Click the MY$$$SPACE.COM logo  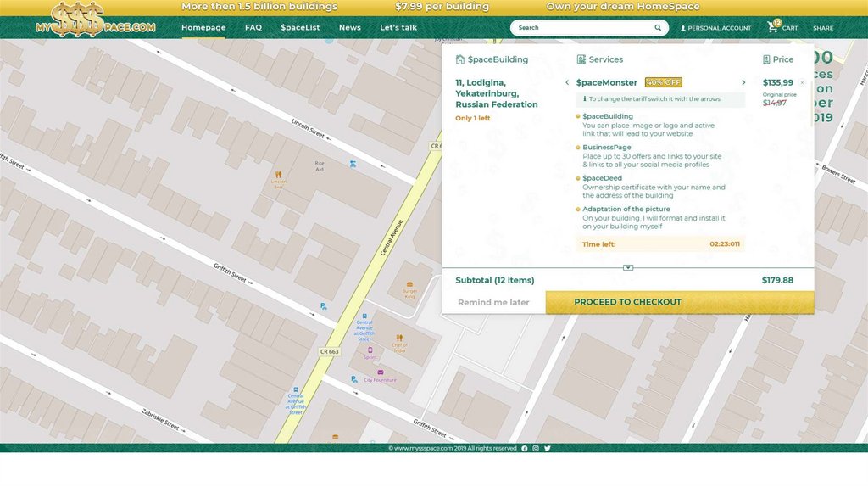coord(95,20)
